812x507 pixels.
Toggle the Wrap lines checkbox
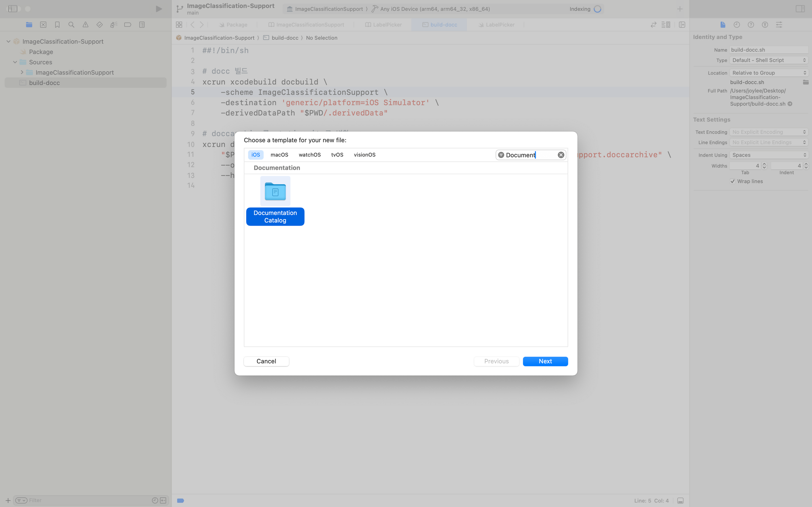(732, 181)
